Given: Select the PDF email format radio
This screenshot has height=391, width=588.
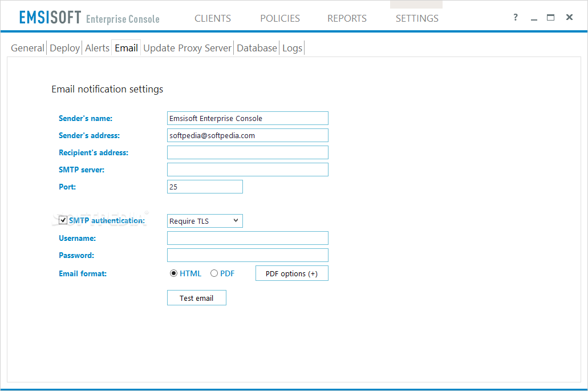Looking at the screenshot, I should 214,273.
